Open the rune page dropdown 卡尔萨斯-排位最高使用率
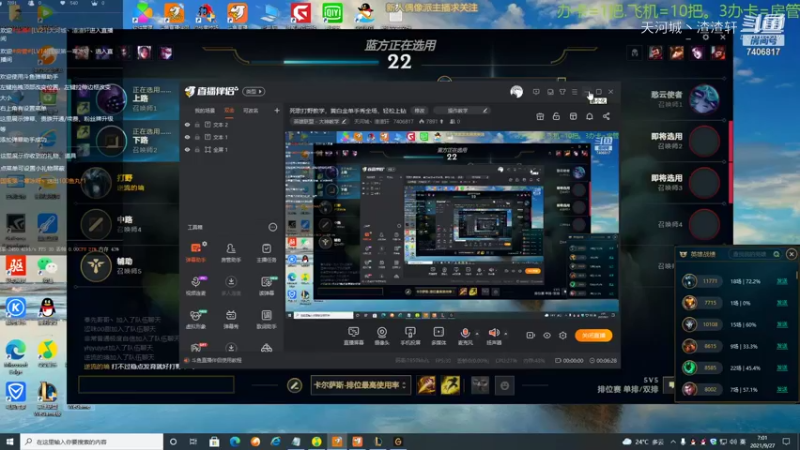The height and width of the screenshot is (450, 800). [360, 385]
